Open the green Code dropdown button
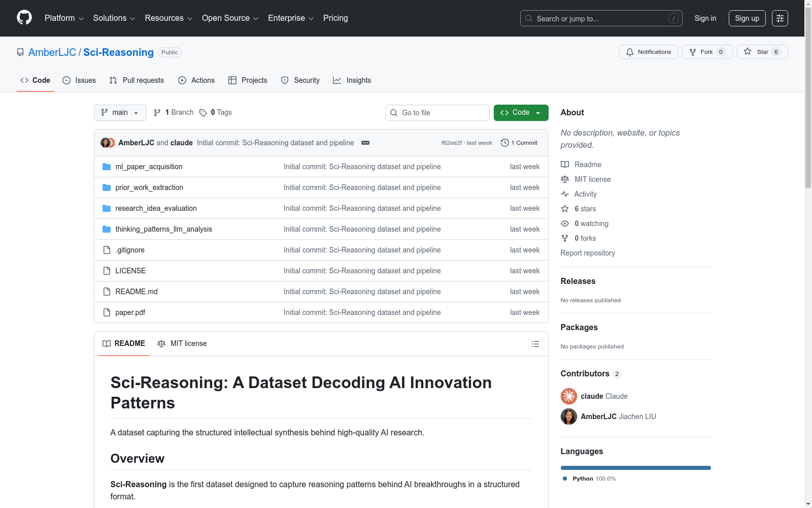This screenshot has width=812, height=508. pos(521,113)
